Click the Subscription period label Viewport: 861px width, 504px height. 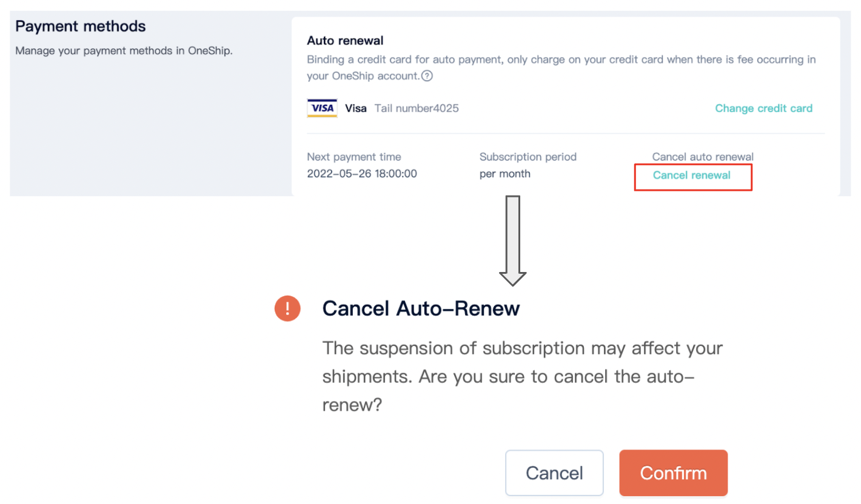(x=528, y=157)
